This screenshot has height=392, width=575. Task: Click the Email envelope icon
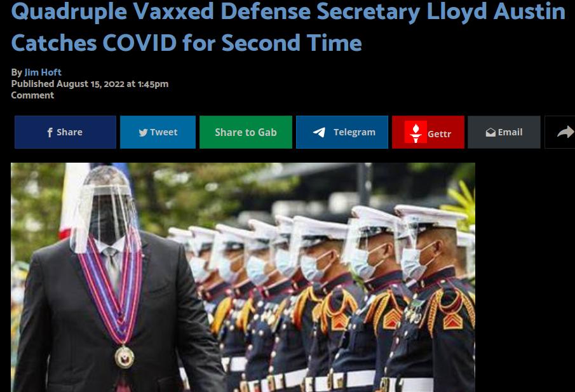tap(490, 132)
